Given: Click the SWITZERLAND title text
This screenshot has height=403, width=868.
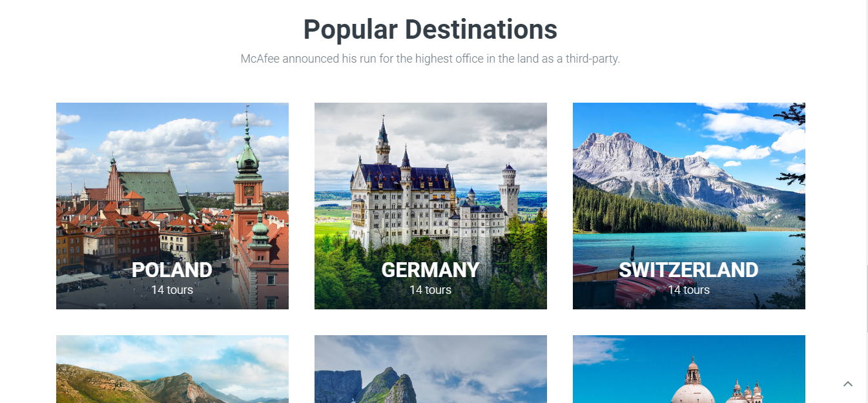Looking at the screenshot, I should point(689,270).
